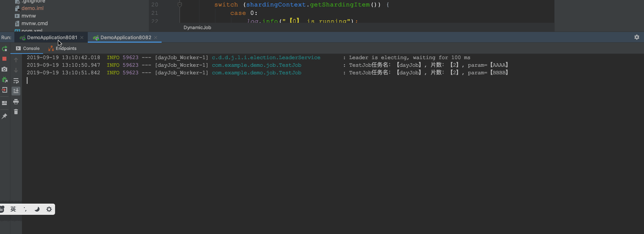Open demo.iml in project tree
Screen dimensions: 644x234
pos(32,8)
